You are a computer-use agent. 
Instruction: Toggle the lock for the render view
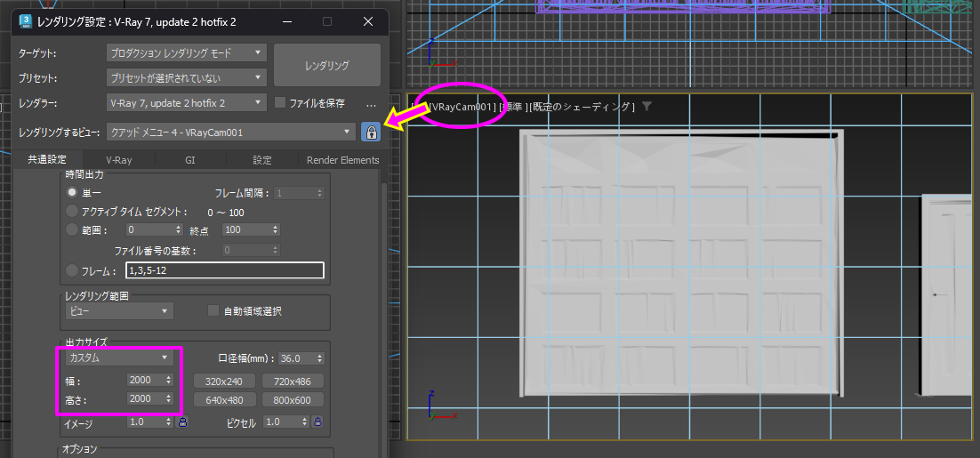(370, 132)
